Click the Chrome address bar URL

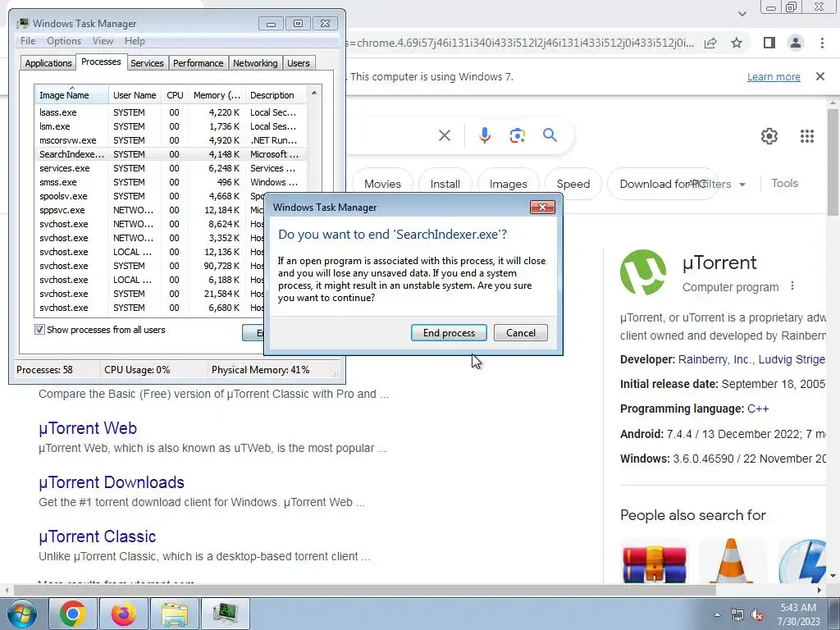point(519,43)
